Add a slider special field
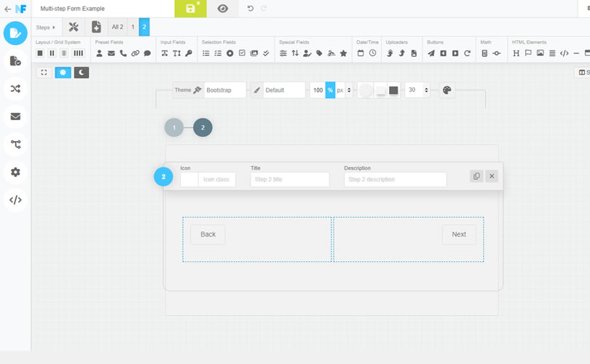Viewport: 590px width, 364px height. [283, 53]
